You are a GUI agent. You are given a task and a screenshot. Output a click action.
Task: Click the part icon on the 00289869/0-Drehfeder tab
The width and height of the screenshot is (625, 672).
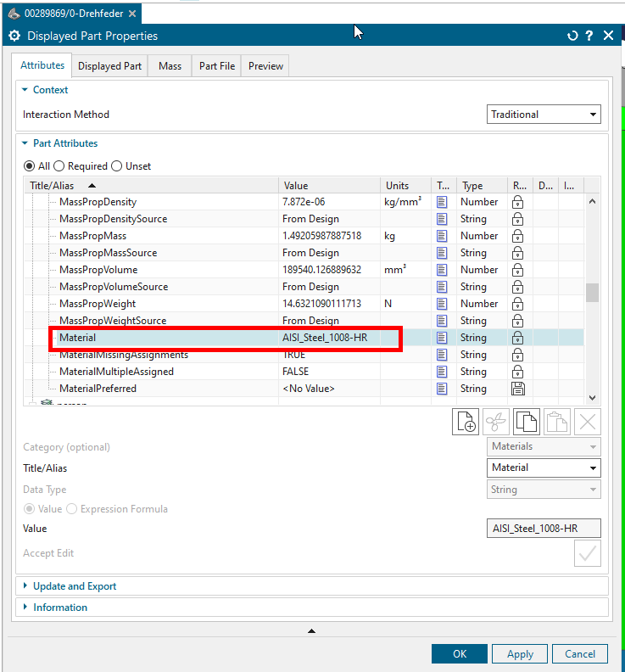coord(14,14)
